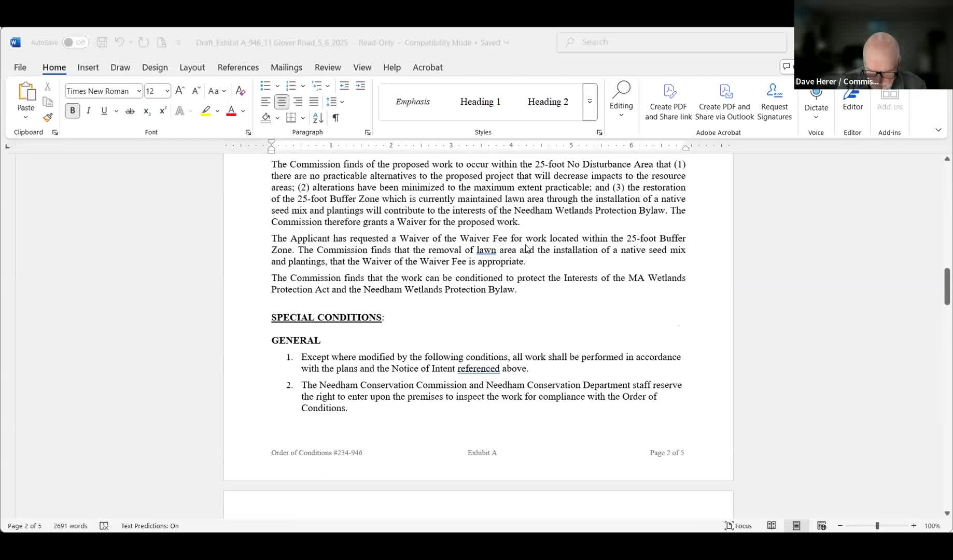Image resolution: width=953 pixels, height=560 pixels.
Task: Click the Clear All Formatting icon
Action: (240, 91)
